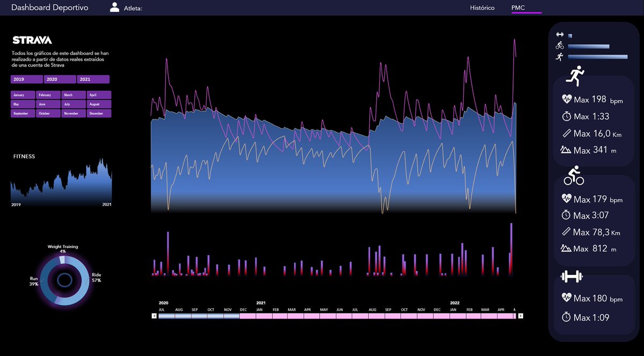This screenshot has height=356, width=644.
Task: Click the small dumbbell icon beside the shortest bar
Action: [560, 34]
